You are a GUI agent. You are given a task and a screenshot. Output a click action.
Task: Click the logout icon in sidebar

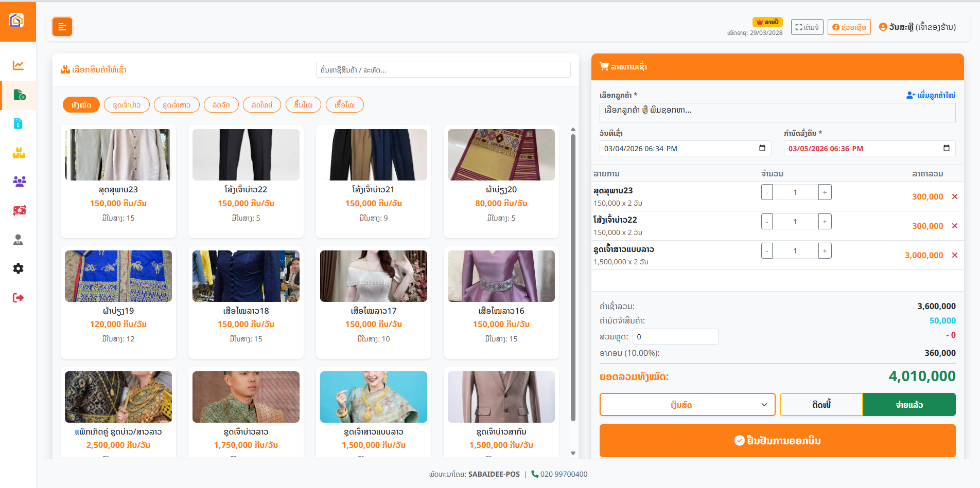tap(19, 298)
